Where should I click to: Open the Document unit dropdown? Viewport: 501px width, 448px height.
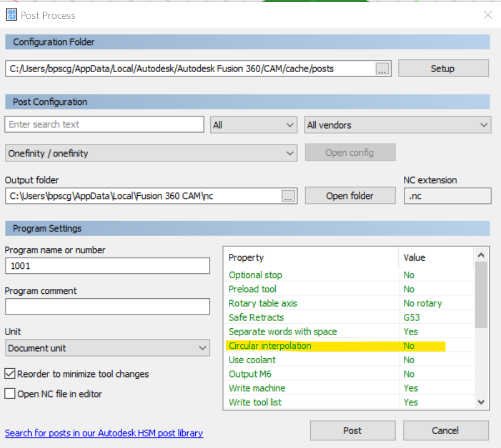(108, 348)
